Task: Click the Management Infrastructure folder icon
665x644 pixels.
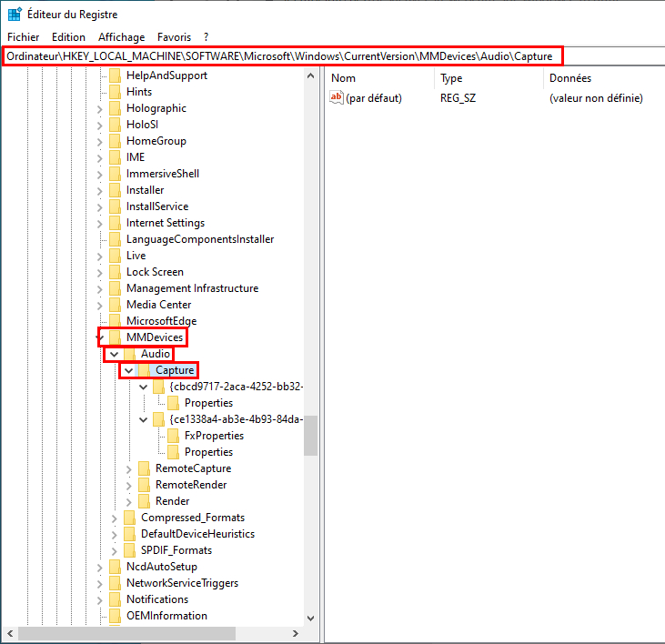Action: click(115, 288)
